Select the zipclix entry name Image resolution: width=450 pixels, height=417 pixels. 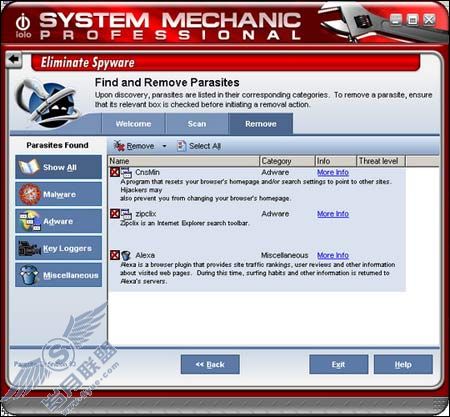coord(146,214)
